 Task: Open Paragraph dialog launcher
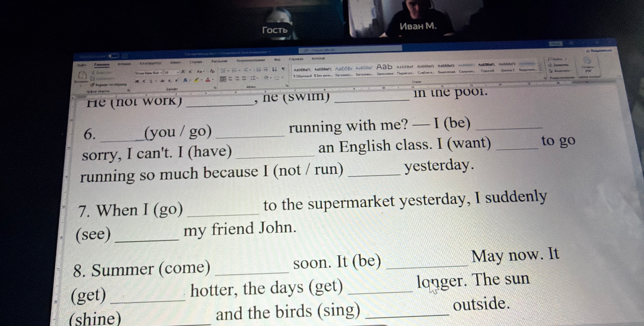[287, 85]
